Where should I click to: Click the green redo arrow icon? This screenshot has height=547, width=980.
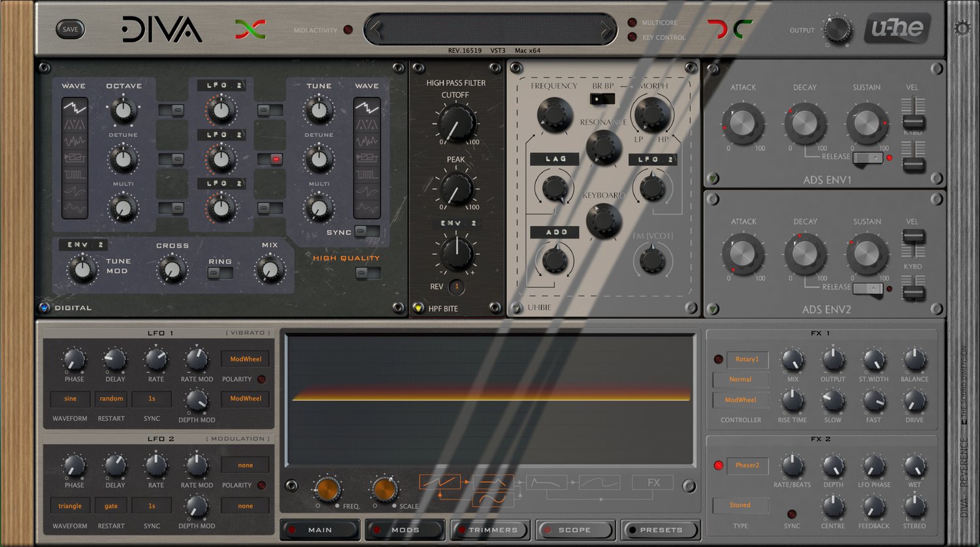coord(742,29)
